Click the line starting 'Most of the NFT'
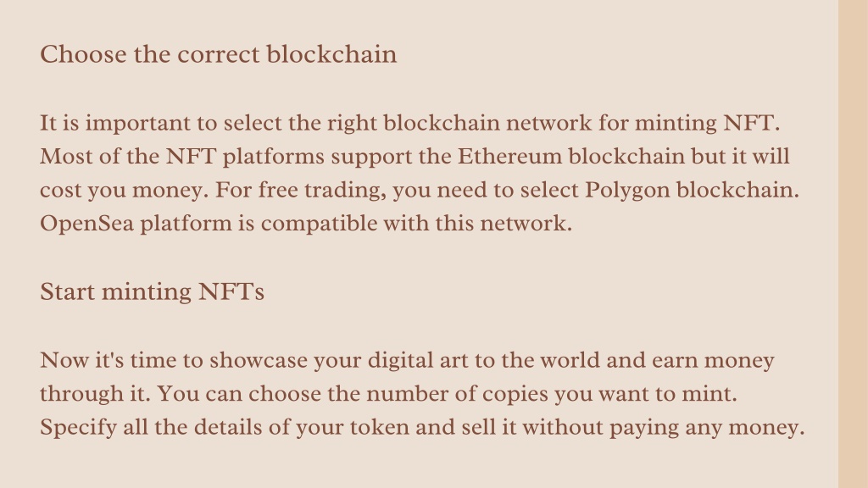 [x=415, y=157]
